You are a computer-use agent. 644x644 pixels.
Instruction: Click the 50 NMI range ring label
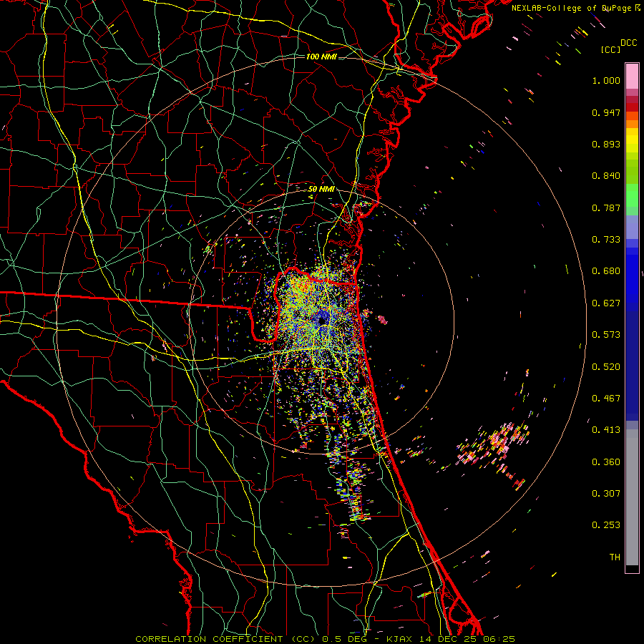pyautogui.click(x=321, y=190)
